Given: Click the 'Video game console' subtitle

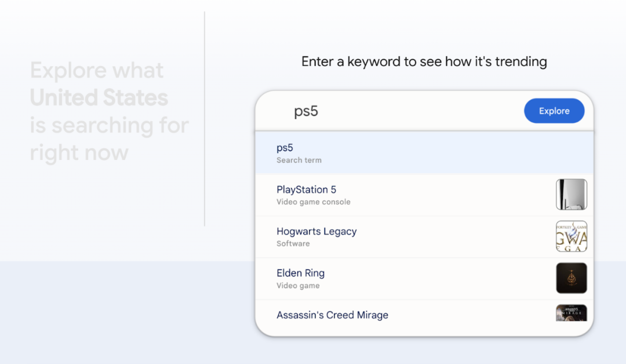Looking at the screenshot, I should tap(313, 202).
